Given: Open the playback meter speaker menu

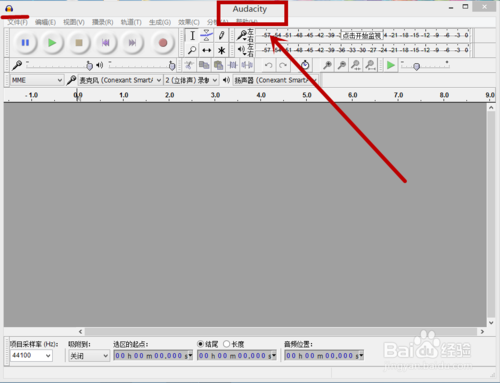Looking at the screenshot, I should point(242,50).
